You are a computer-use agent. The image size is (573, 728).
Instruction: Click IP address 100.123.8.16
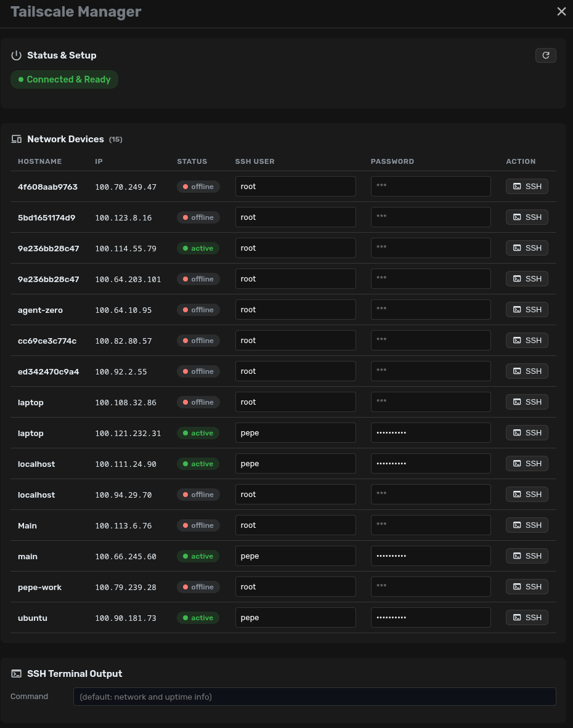pyautogui.click(x=123, y=218)
